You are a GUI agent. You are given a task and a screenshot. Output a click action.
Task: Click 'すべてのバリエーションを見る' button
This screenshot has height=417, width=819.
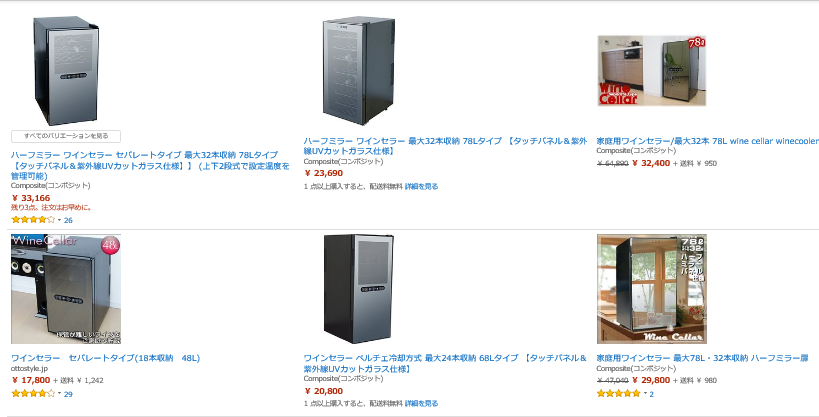click(x=66, y=136)
